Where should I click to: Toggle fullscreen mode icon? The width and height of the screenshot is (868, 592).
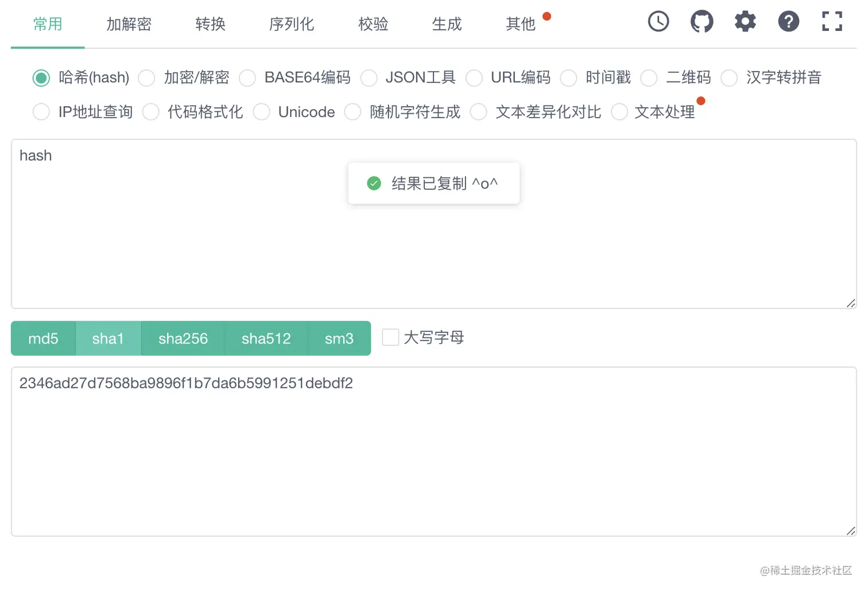[x=832, y=22]
